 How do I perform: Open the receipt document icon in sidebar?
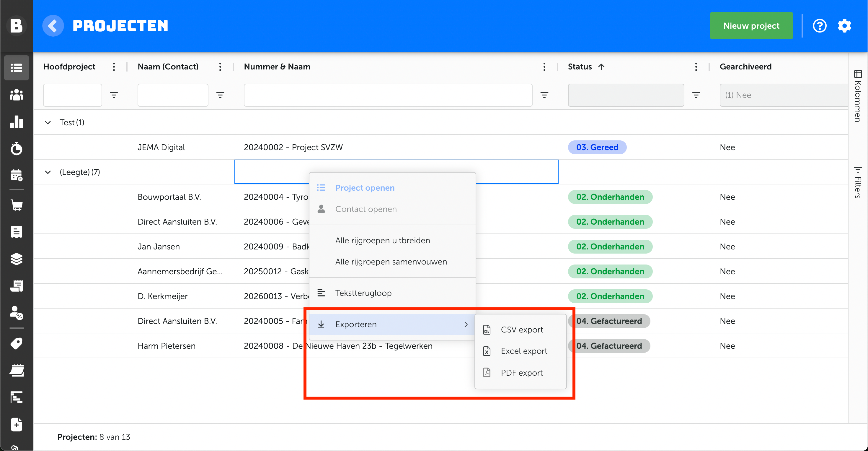point(16,232)
